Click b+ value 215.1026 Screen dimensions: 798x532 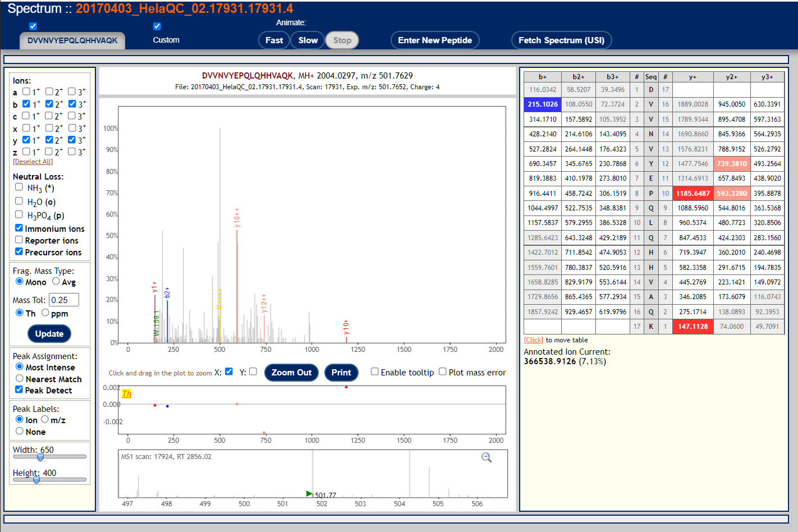click(x=543, y=104)
